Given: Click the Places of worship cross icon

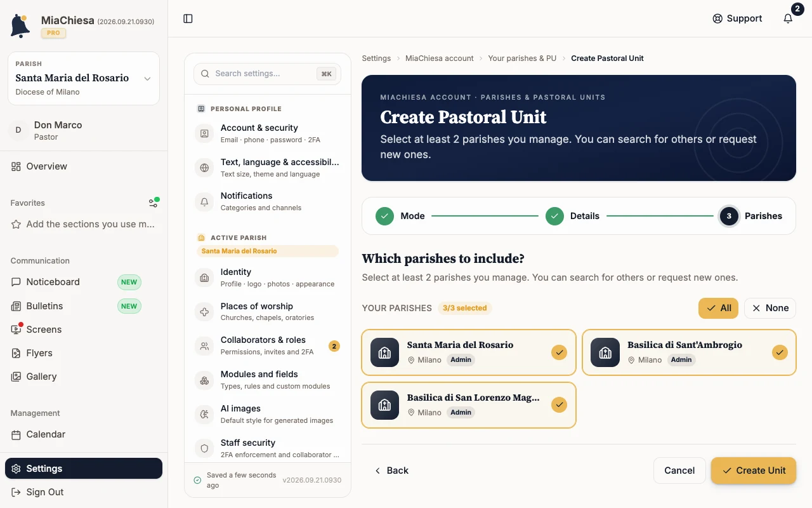Looking at the screenshot, I should click(x=204, y=312).
